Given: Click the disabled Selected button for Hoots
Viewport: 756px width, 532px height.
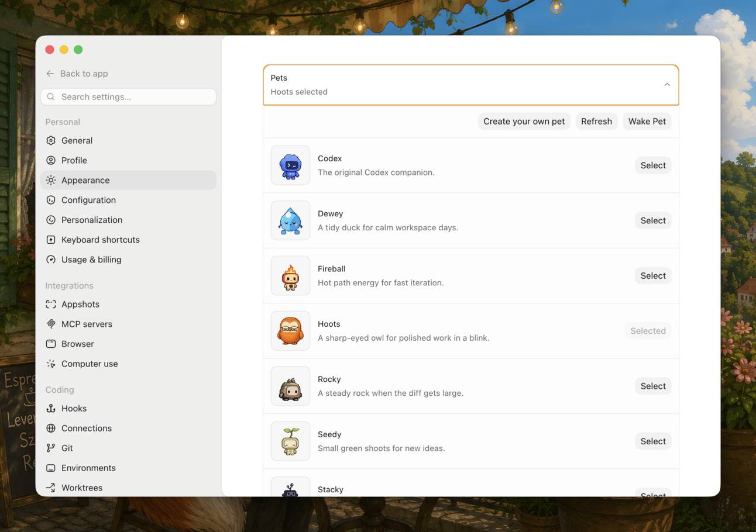Looking at the screenshot, I should (648, 331).
